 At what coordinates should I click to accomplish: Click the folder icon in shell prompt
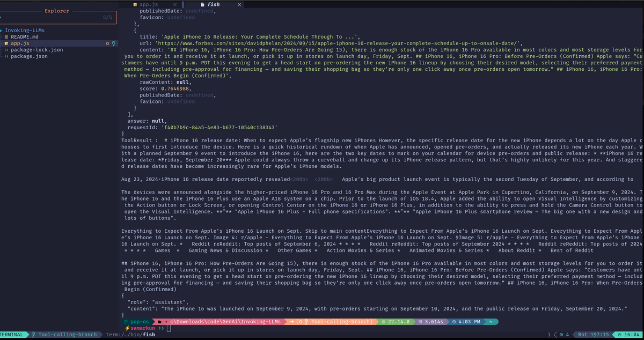point(160,322)
